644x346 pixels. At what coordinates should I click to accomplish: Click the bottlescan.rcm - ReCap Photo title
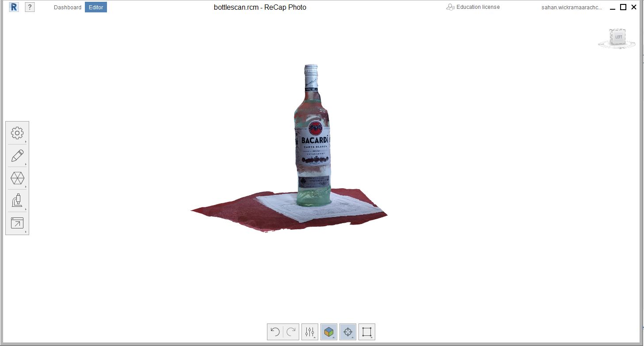(260, 7)
